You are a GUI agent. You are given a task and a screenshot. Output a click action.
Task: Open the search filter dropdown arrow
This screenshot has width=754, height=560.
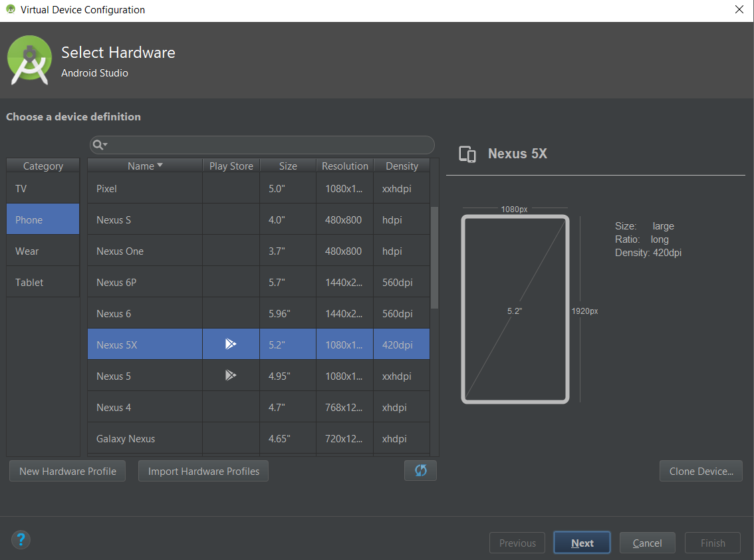coord(104,145)
